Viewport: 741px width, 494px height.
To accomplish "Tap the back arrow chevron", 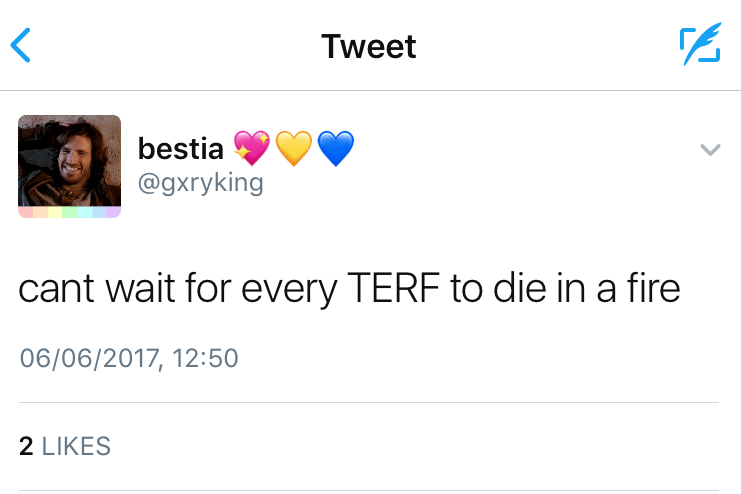I will 21,45.
